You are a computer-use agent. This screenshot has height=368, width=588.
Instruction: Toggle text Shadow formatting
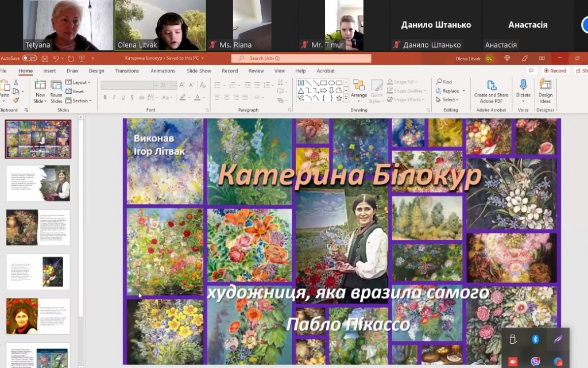[x=132, y=97]
